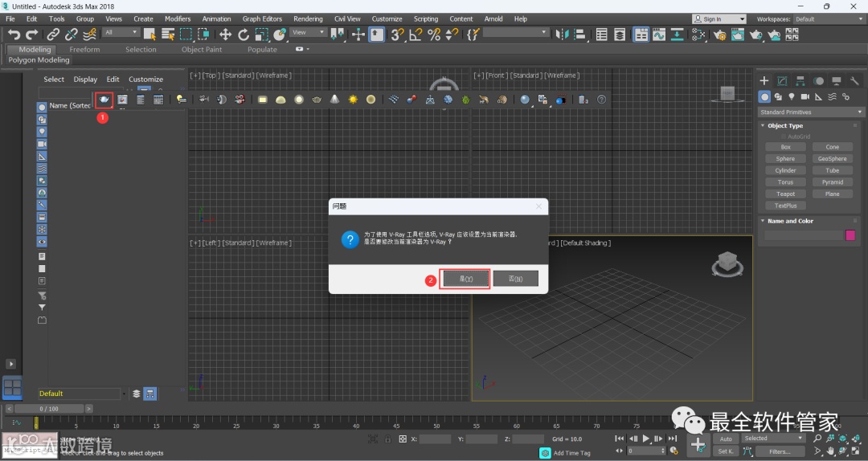
Task: Select the Undo arrow in main toolbar
Action: (14, 35)
